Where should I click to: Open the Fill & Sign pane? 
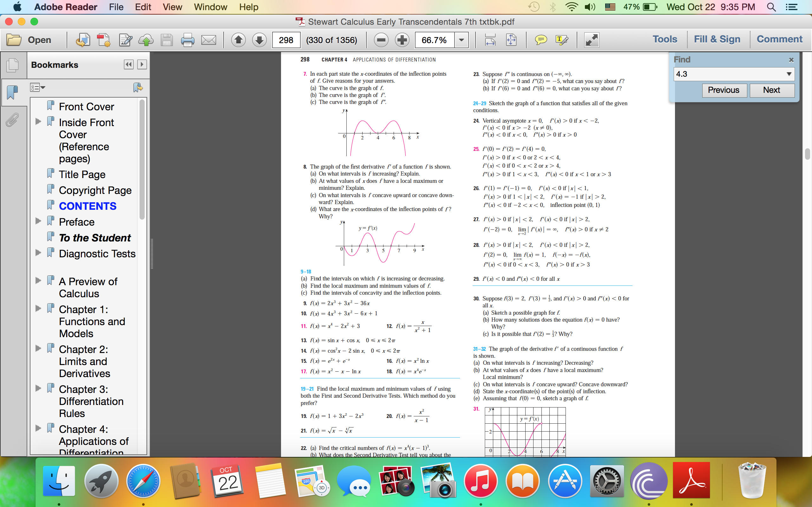[x=717, y=39]
